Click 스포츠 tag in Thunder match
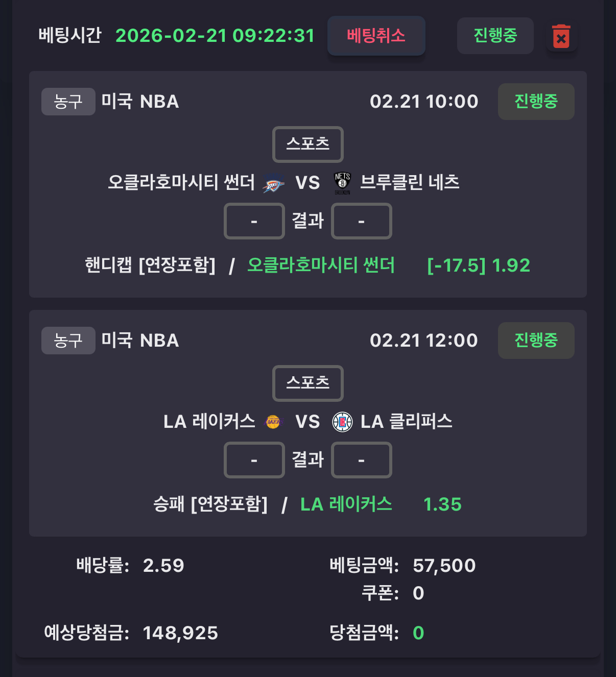 point(307,144)
